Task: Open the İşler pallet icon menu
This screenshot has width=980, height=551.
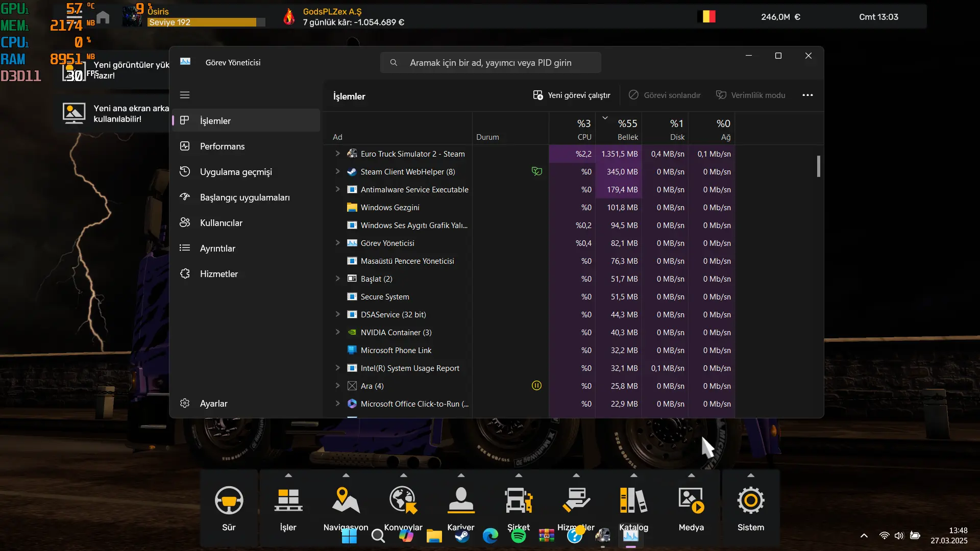Action: tap(288, 508)
